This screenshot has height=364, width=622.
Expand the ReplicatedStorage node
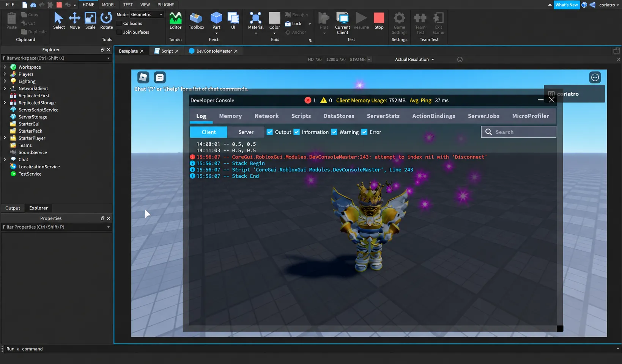[x=5, y=102]
